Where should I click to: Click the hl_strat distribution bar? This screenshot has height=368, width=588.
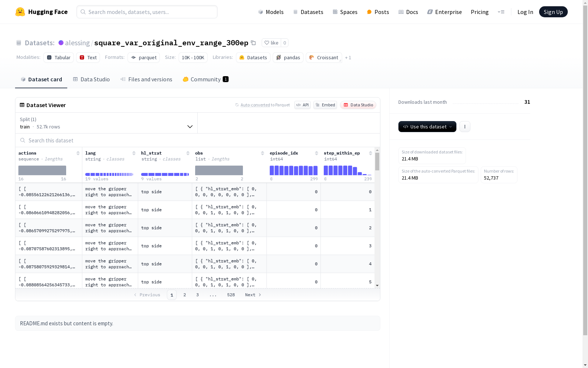click(165, 174)
